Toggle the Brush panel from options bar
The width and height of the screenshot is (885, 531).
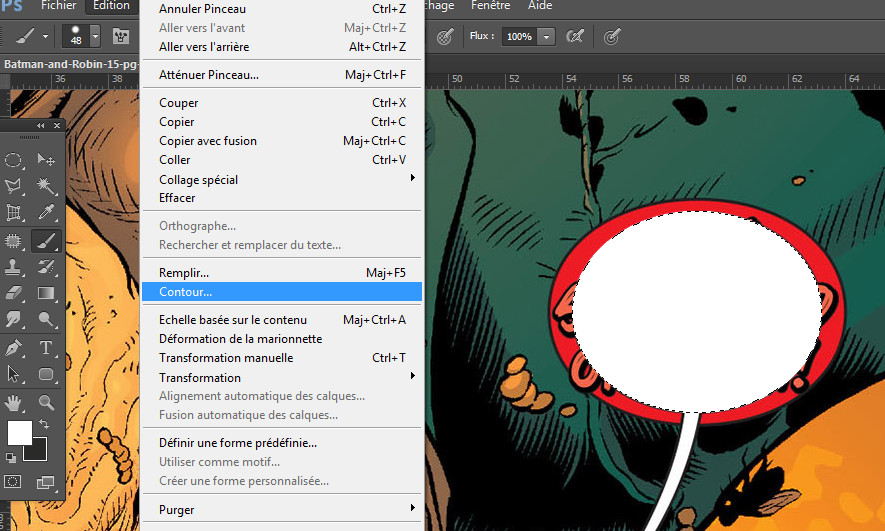[121, 37]
